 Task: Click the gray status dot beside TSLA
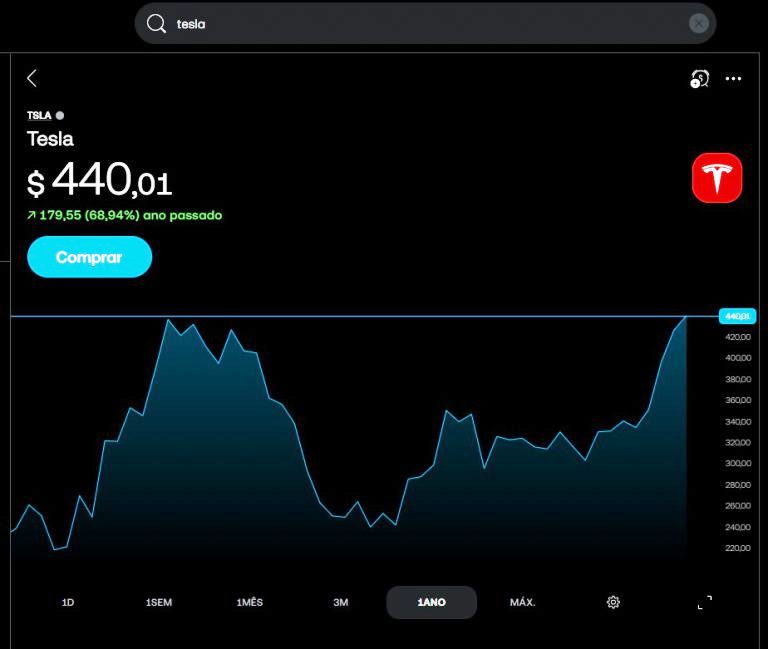pos(60,115)
